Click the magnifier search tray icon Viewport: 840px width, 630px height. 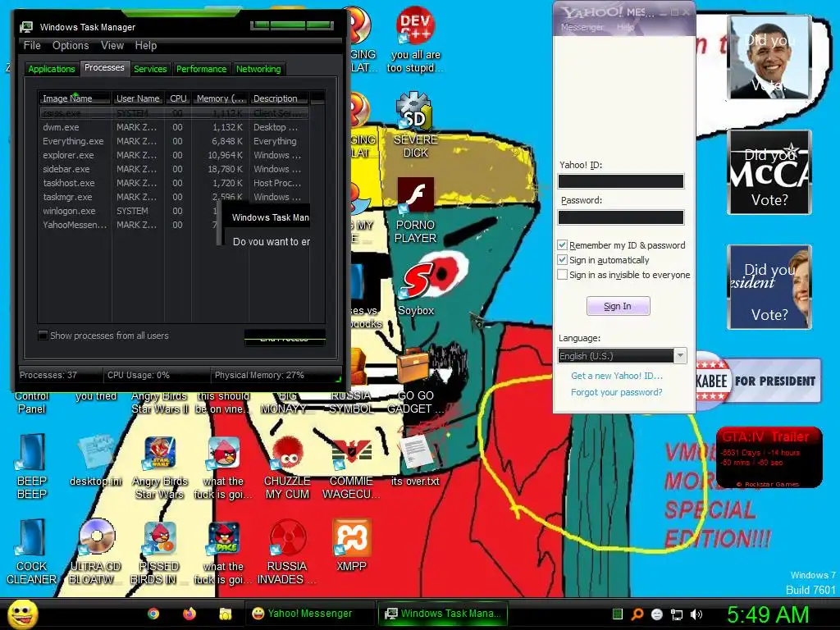(x=637, y=614)
